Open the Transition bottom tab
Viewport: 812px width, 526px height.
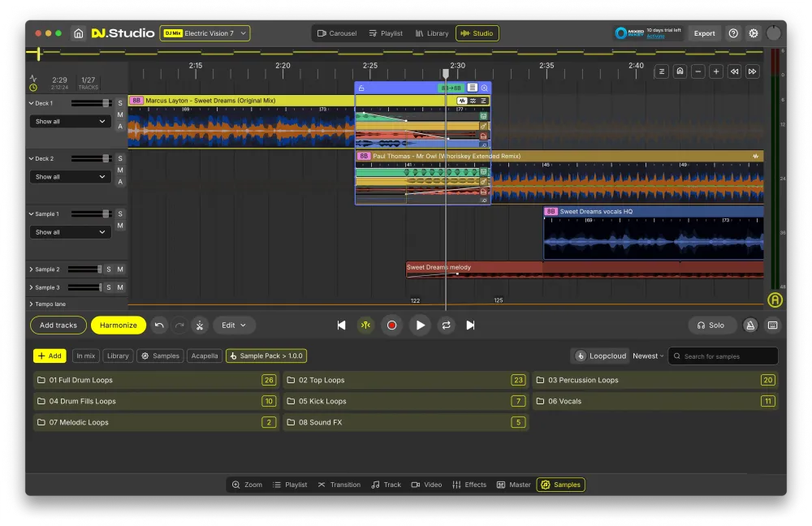[x=339, y=485]
